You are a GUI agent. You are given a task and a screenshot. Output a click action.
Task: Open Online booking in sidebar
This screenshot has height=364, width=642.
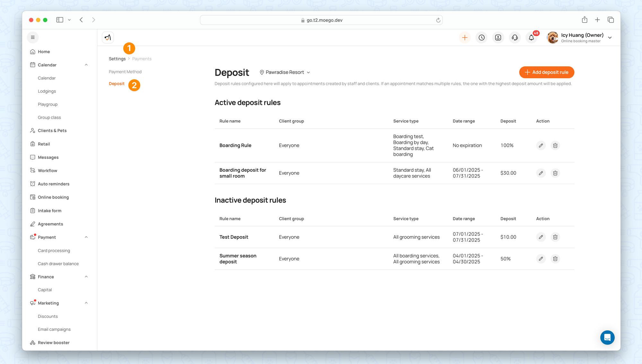tap(53, 197)
